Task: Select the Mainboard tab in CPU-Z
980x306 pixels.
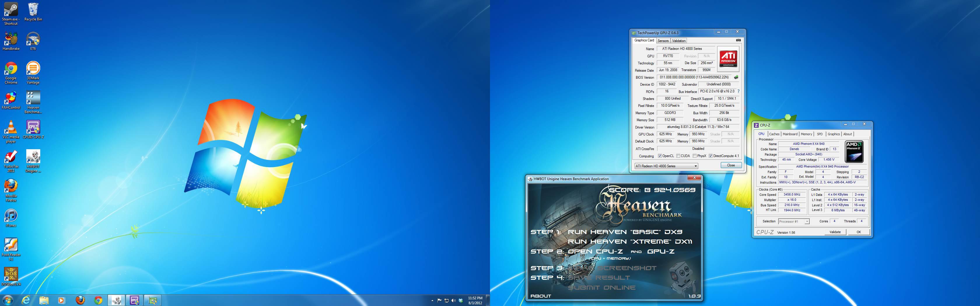Action: coord(790,134)
